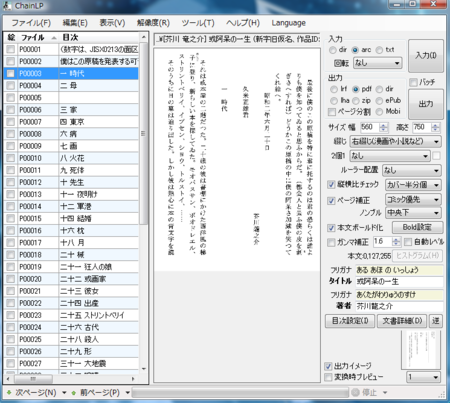Click the green previous page icon
This screenshot has height=403, width=450.
[73, 392]
